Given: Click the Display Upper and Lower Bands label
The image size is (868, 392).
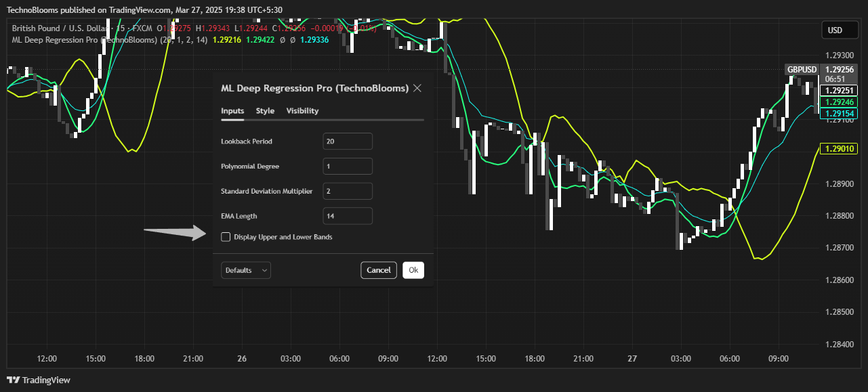Looking at the screenshot, I should (x=283, y=237).
